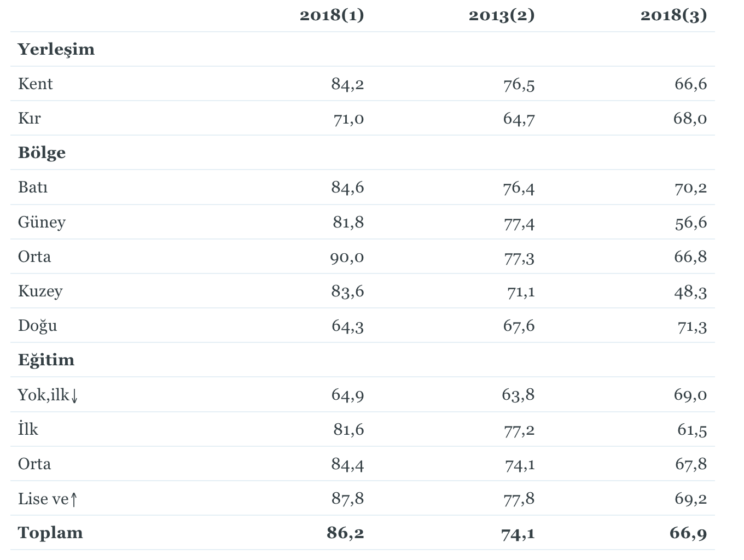744x560 pixels.
Task: Click the bold Toplam row label
Action: click(x=50, y=533)
